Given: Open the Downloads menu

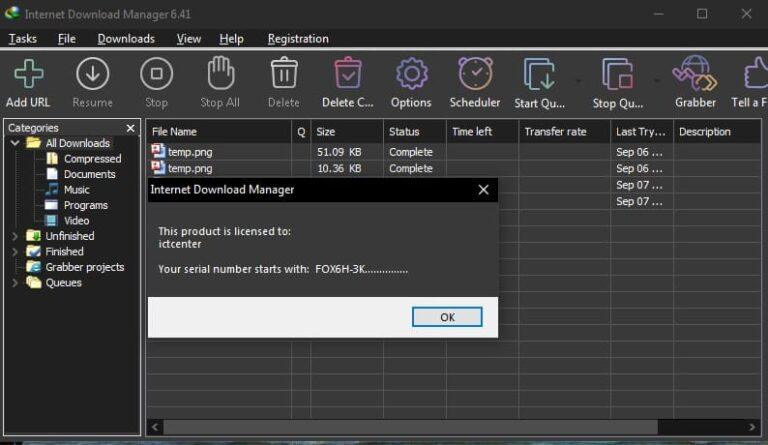Looking at the screenshot, I should click(x=126, y=39).
